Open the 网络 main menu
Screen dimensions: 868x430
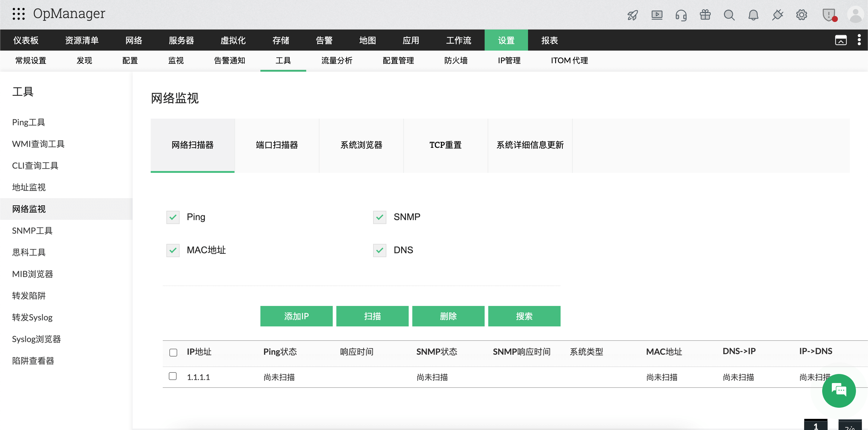(134, 40)
